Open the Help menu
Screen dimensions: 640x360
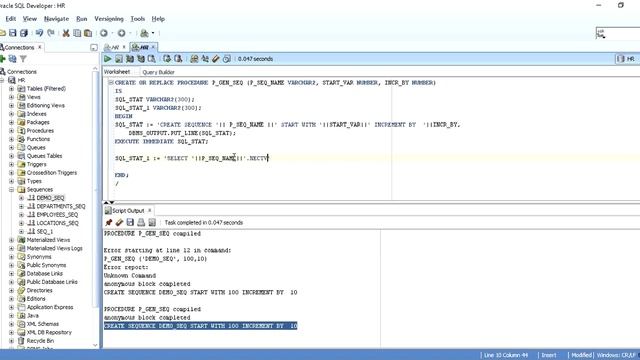pos(158,19)
